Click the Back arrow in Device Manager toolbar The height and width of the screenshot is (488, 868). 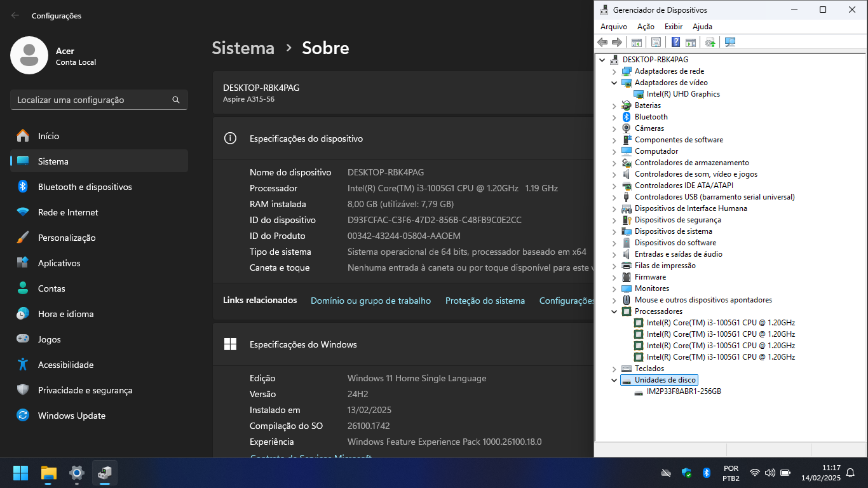point(602,42)
